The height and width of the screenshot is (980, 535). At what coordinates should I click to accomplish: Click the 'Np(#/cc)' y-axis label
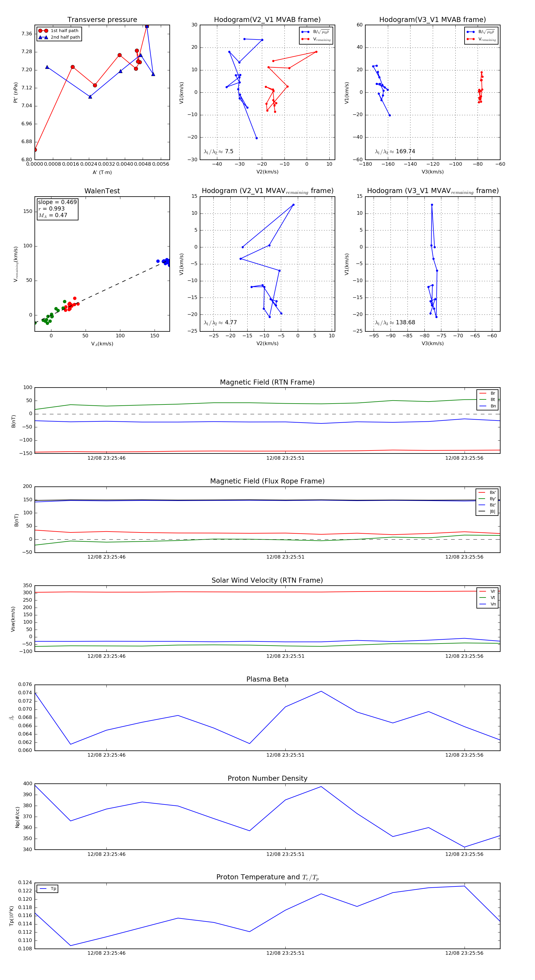[x=17, y=817]
